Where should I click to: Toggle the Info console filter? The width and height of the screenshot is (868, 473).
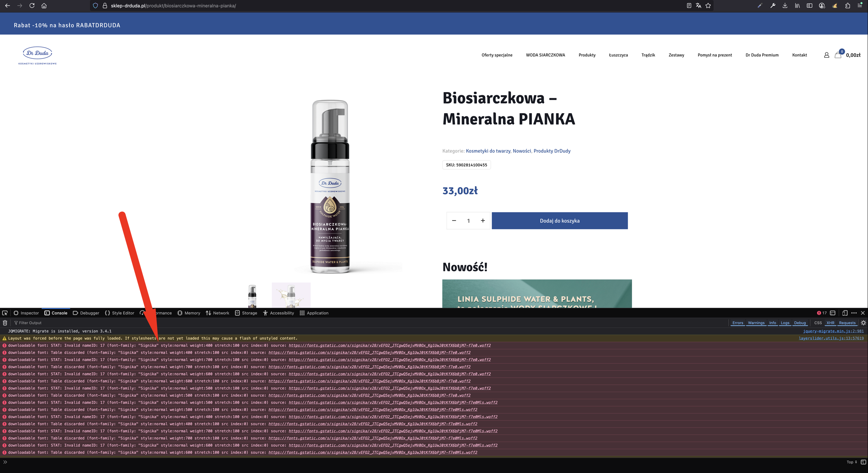coord(773,323)
